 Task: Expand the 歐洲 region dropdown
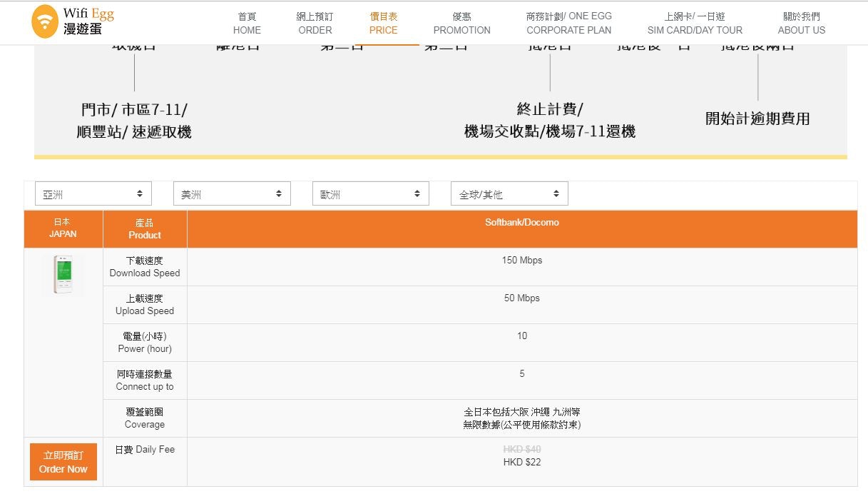point(371,193)
